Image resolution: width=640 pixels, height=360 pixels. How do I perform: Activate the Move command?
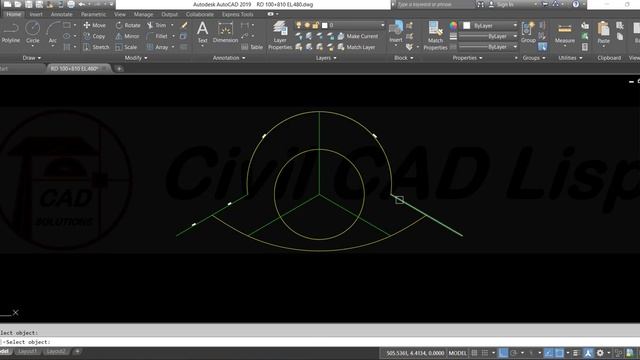[x=95, y=25]
